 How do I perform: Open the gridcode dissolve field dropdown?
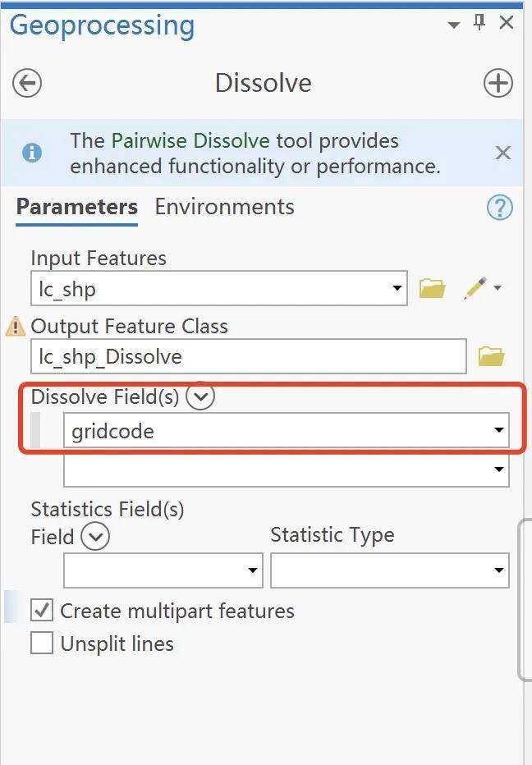click(x=498, y=430)
